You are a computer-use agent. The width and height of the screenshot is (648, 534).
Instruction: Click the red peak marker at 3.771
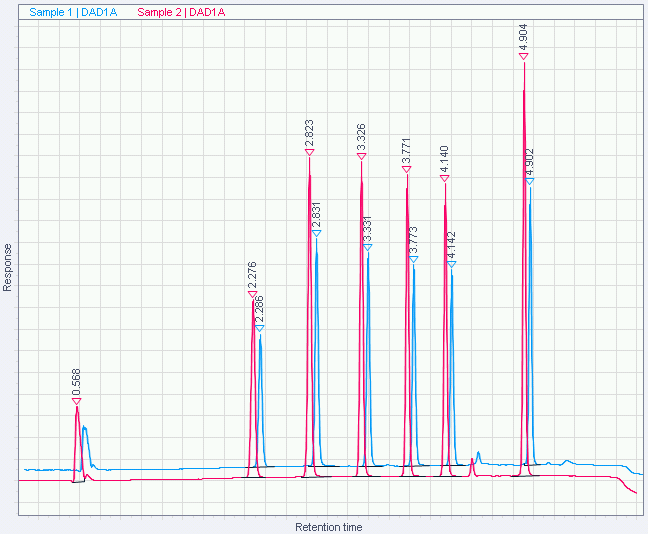click(407, 169)
